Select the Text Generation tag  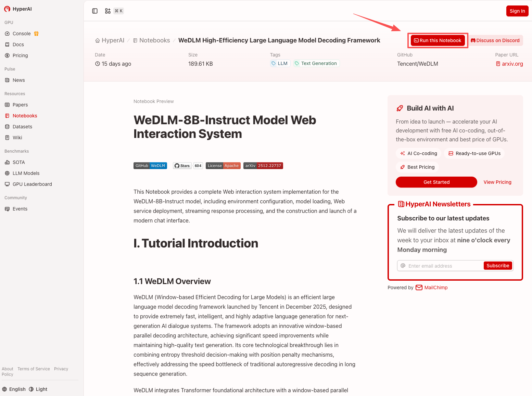(x=316, y=63)
